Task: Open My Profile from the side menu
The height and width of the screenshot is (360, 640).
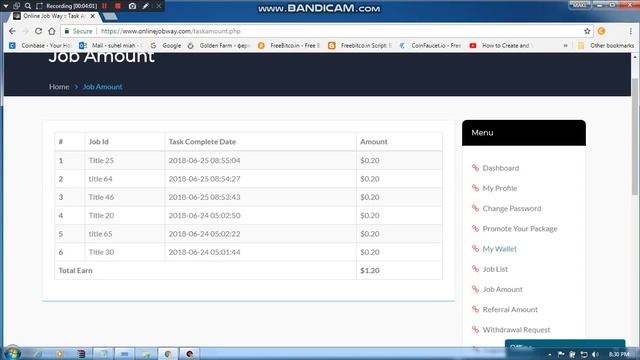Action: pyautogui.click(x=500, y=188)
